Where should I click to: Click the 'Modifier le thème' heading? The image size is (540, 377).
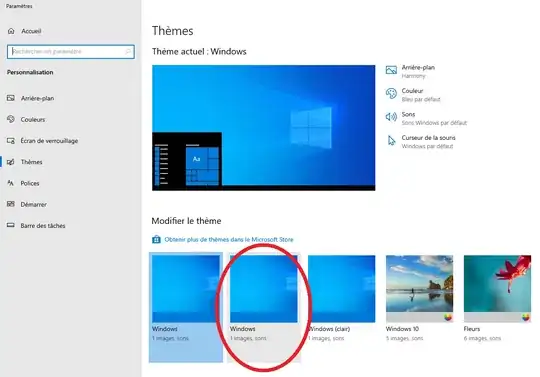[x=186, y=221]
